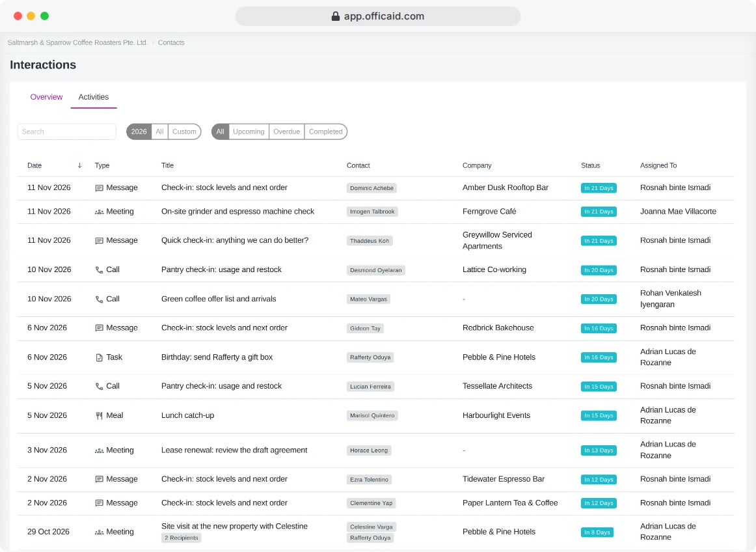Click the Task icon in Rafferty gift box row
The height and width of the screenshot is (552, 756).
(100, 357)
